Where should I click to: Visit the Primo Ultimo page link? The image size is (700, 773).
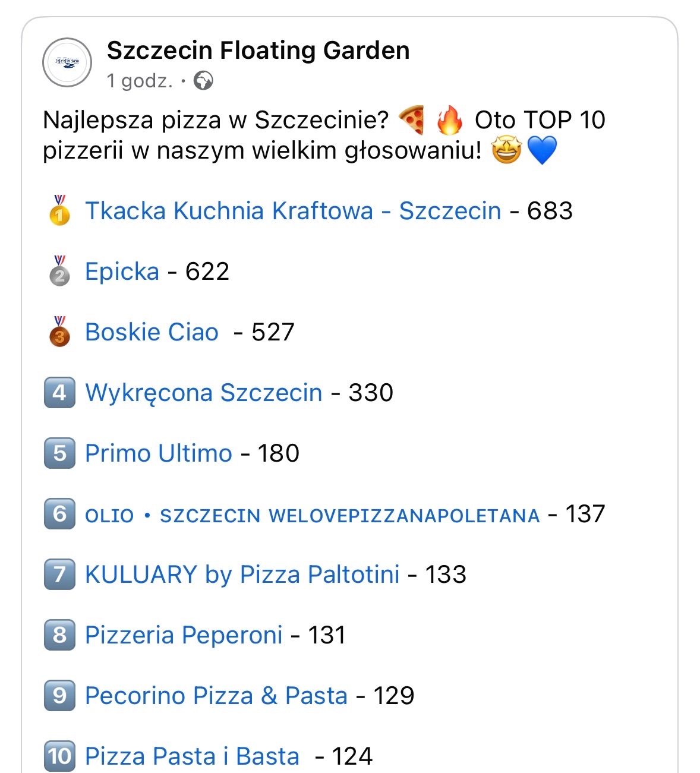pyautogui.click(x=158, y=453)
